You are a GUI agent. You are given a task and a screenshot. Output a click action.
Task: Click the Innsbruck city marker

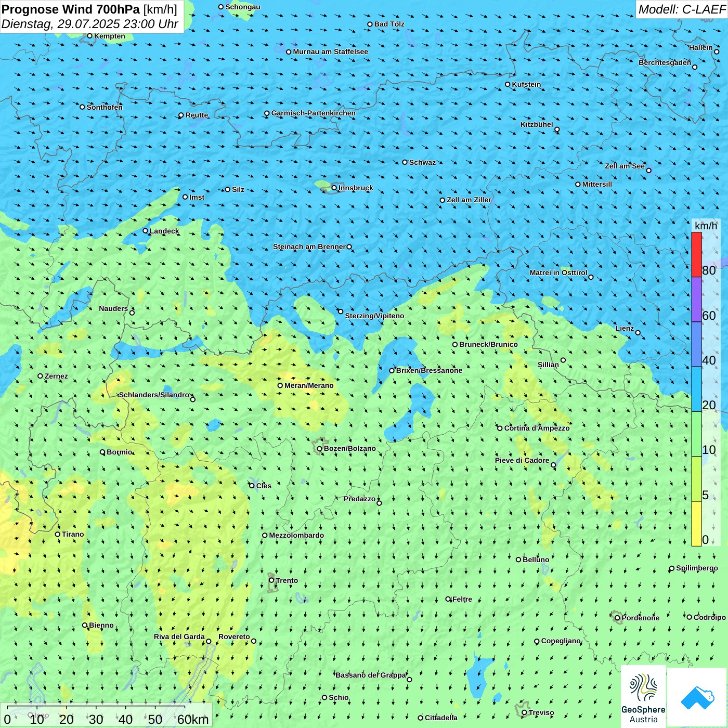[x=334, y=188]
